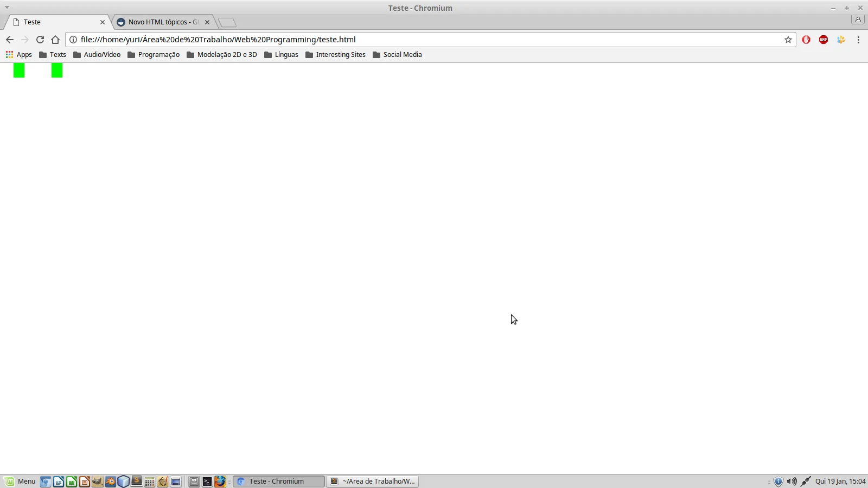Expand the Línguas bookmark folder
Image resolution: width=868 pixels, height=488 pixels.
coord(281,55)
